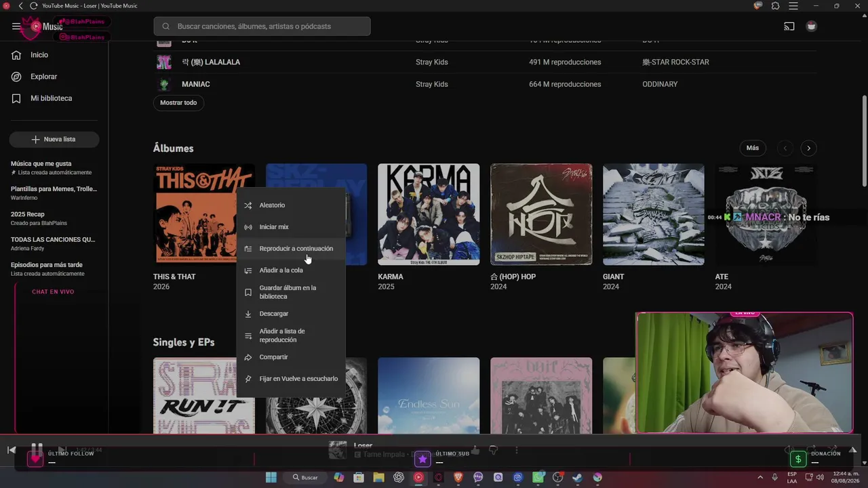
Task: Click the cast to device icon
Action: (x=789, y=26)
